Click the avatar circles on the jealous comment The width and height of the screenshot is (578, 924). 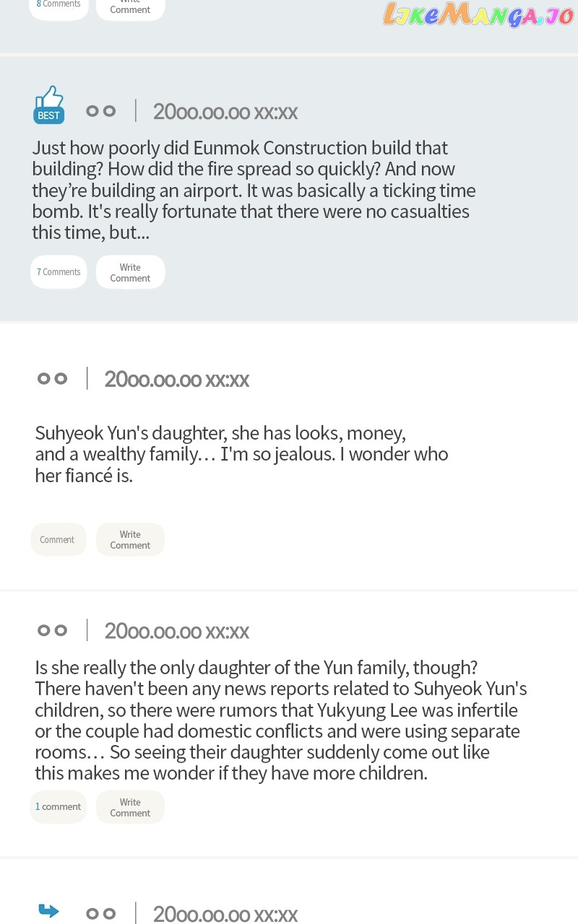[x=52, y=378]
